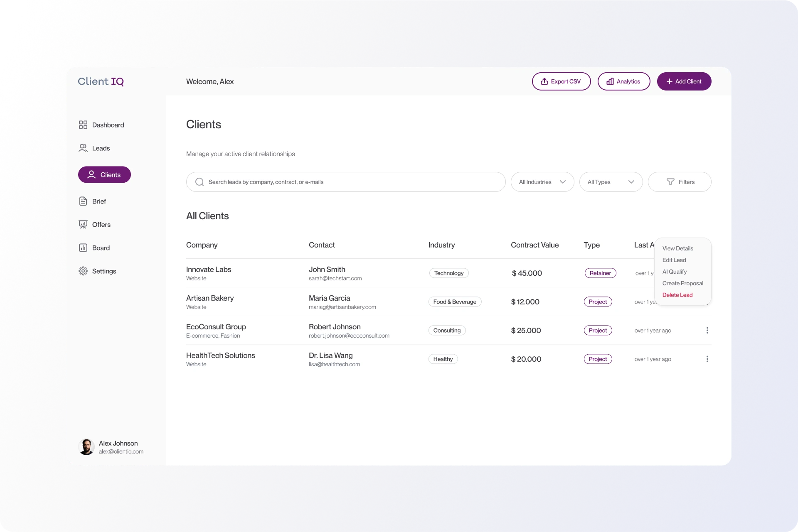The width and height of the screenshot is (798, 532).
Task: Open the Board chart icon in sidebar
Action: pos(83,248)
